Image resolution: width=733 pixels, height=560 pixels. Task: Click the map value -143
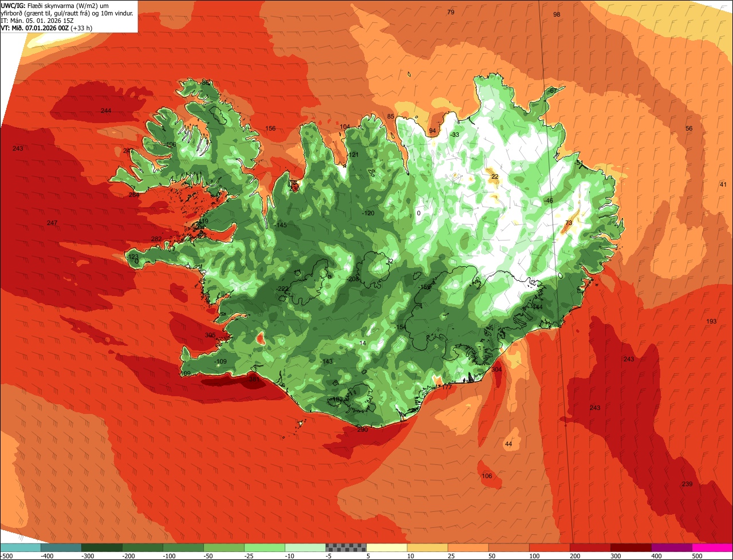click(326, 361)
